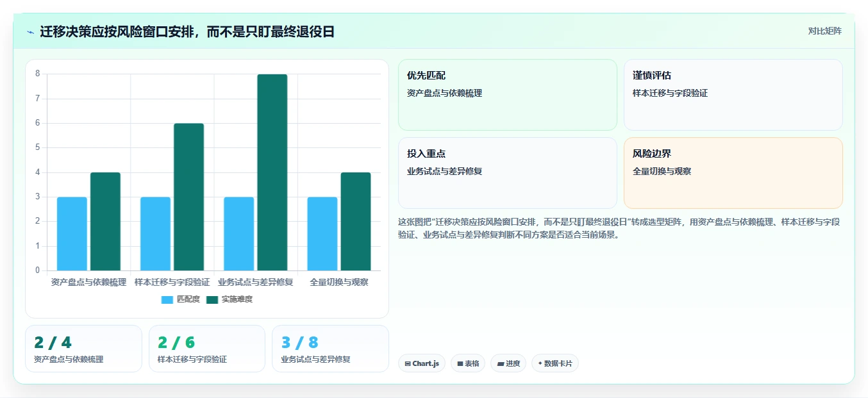Click the 资产盘点与依赖梳理 x-axis label
Image resolution: width=868 pixels, height=398 pixels.
click(88, 282)
